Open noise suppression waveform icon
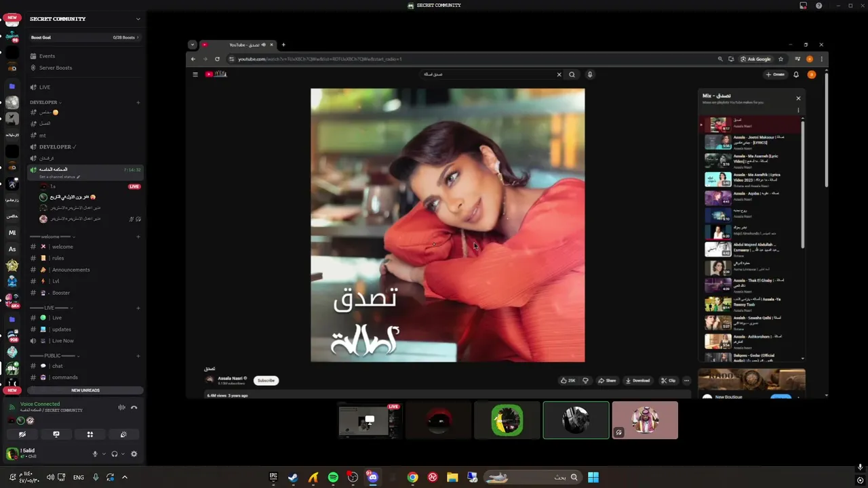 pyautogui.click(x=122, y=407)
